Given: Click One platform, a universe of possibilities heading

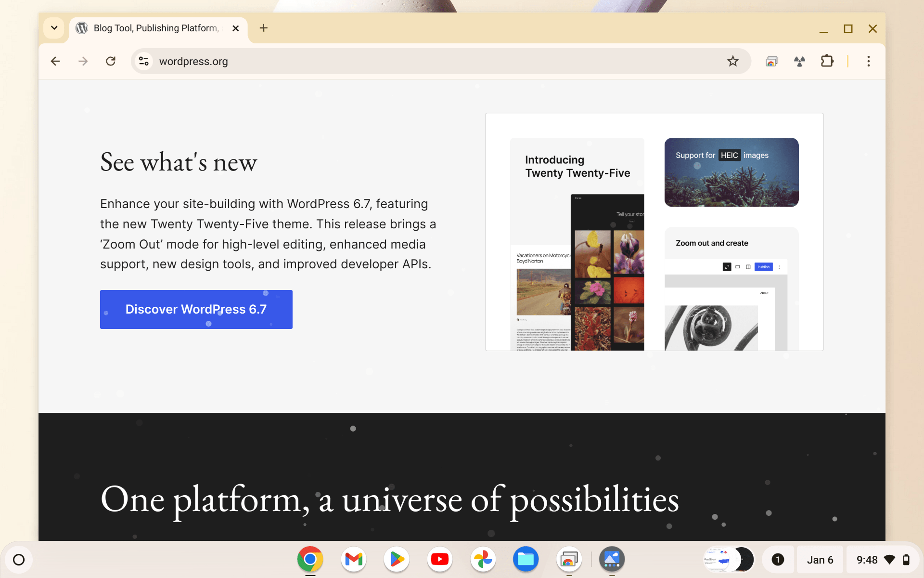Looking at the screenshot, I should coord(390,500).
